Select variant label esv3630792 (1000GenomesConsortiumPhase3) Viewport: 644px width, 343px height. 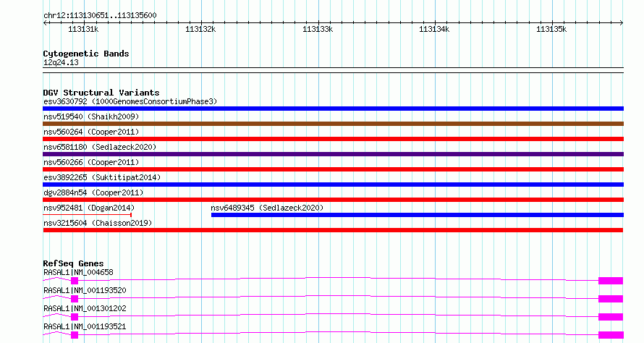[x=130, y=101]
